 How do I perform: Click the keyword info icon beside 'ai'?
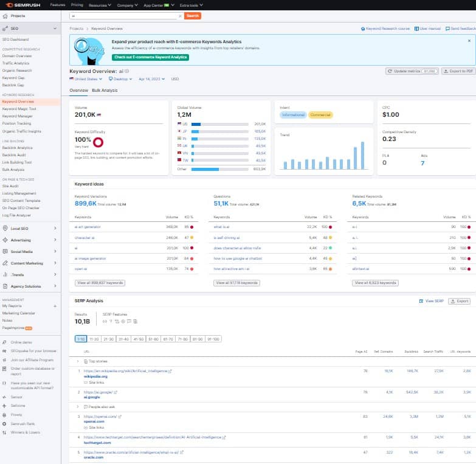click(x=127, y=71)
